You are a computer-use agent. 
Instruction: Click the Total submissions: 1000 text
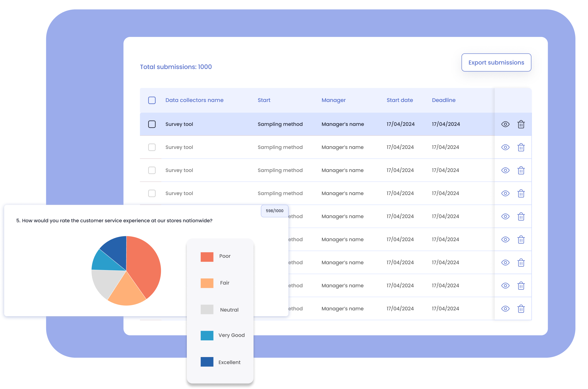click(x=176, y=67)
